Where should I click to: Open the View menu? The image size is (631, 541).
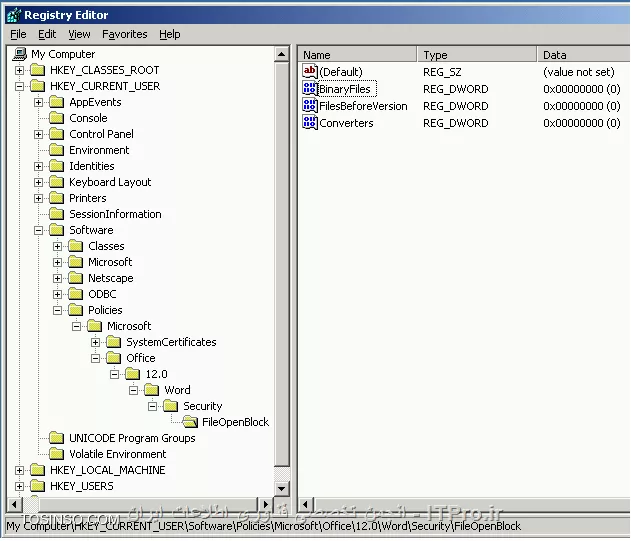pyautogui.click(x=79, y=34)
